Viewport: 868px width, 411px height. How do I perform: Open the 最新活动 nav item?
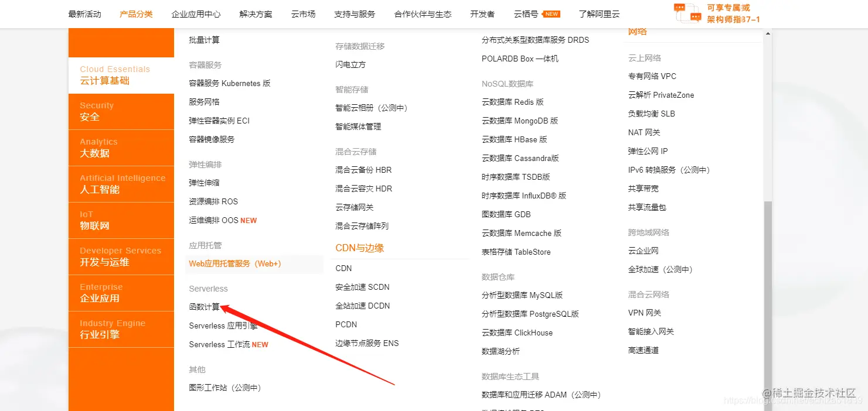point(84,14)
